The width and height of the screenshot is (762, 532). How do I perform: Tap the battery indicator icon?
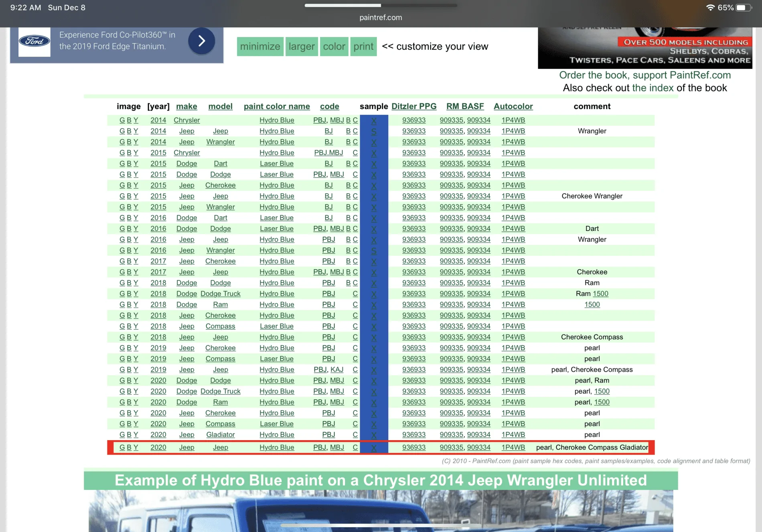[743, 8]
